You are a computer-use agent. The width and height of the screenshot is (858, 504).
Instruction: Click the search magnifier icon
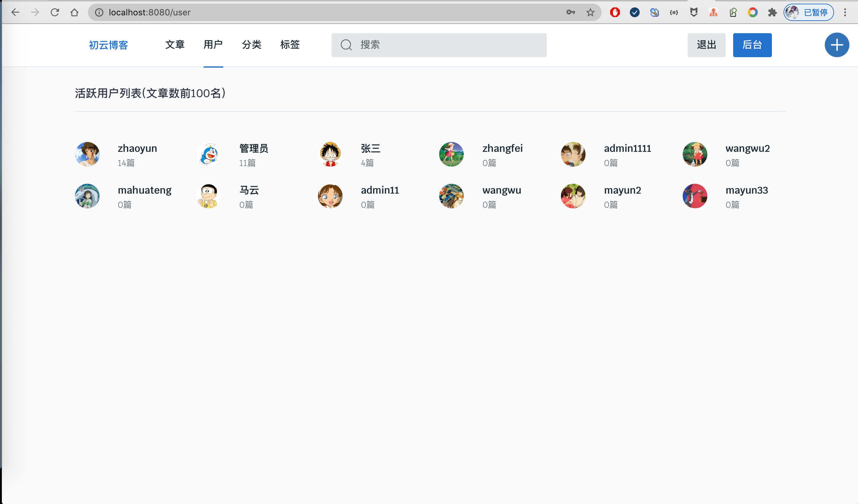pos(346,45)
